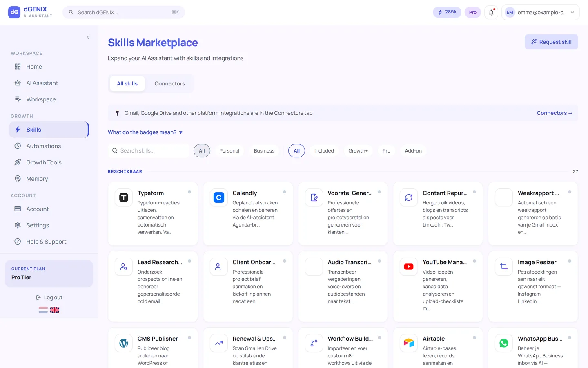Switch language to English flag
This screenshot has width=588, height=368.
click(55, 310)
